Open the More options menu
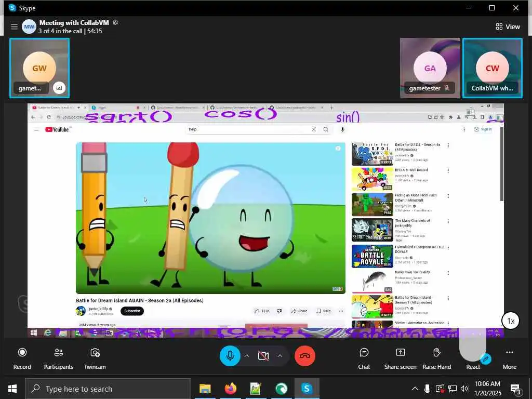 click(509, 358)
